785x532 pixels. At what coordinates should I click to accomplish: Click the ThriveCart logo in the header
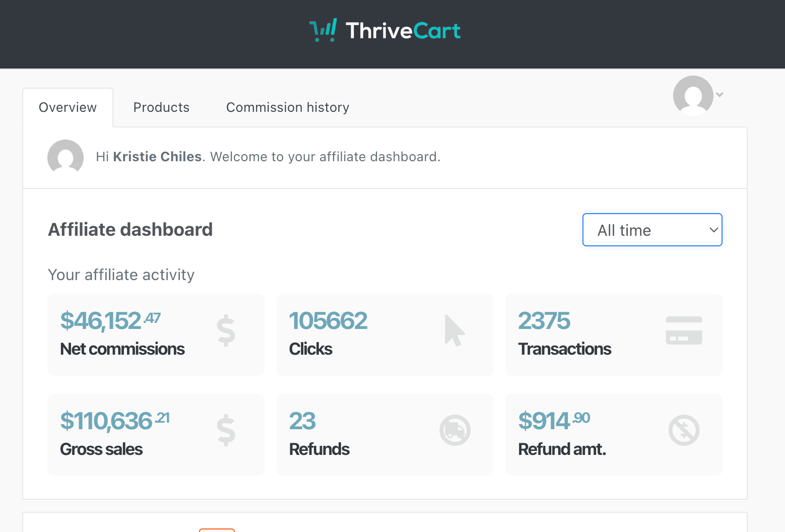(385, 31)
